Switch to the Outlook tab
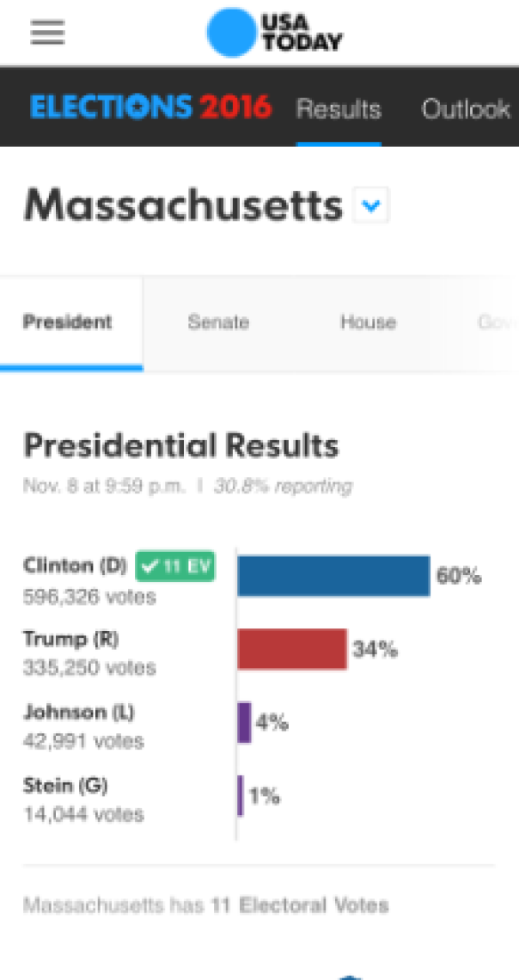The height and width of the screenshot is (980, 519). pos(466,109)
